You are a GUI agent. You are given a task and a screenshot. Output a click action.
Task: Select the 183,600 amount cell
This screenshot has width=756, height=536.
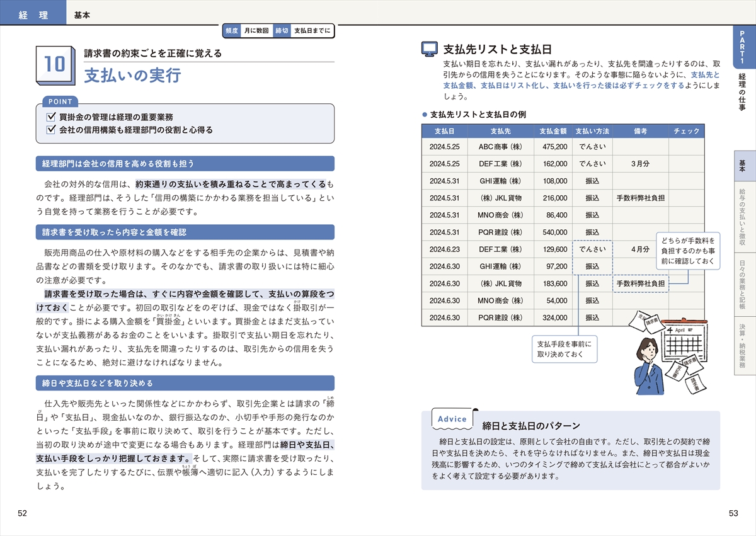(x=553, y=283)
